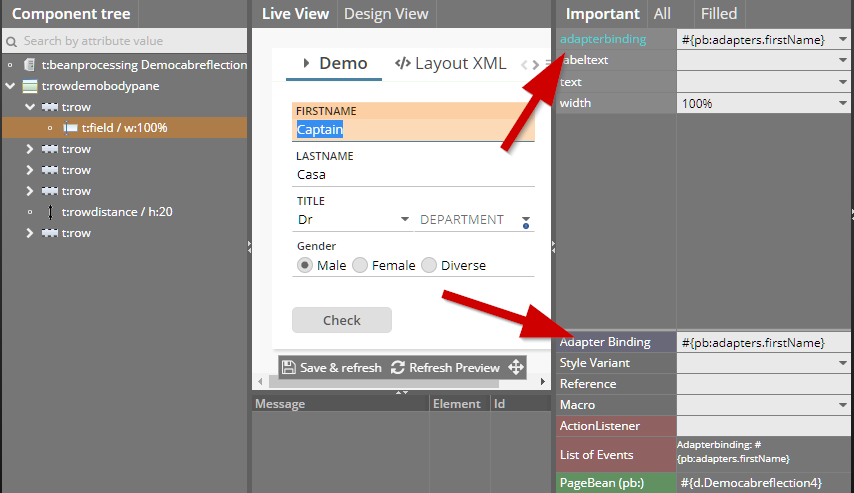Open the adapterbinding attribute dropdown
The image size is (854, 493).
pyautogui.click(x=842, y=40)
